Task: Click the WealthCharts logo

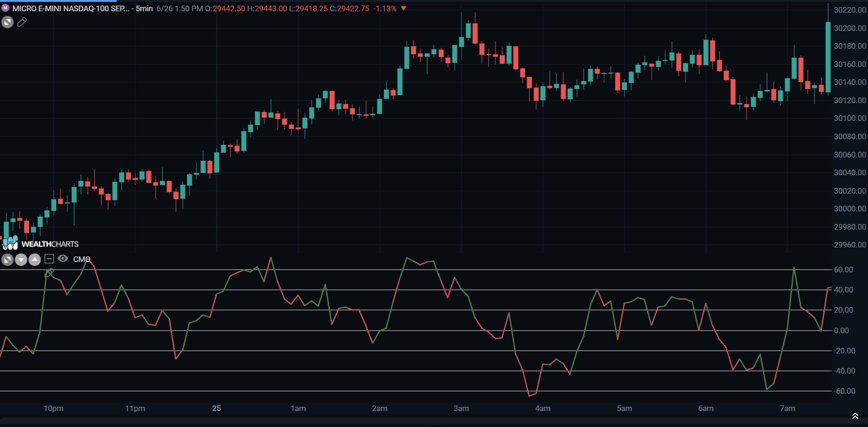Action: [x=40, y=243]
